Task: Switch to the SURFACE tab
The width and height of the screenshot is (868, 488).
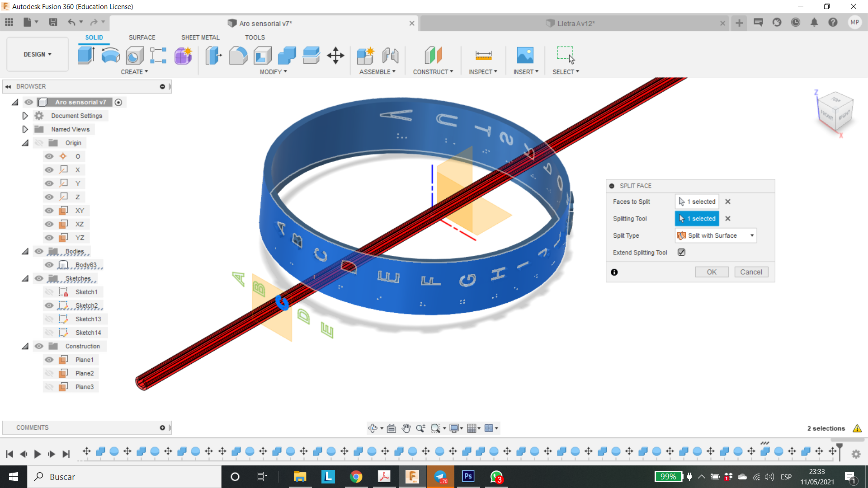Action: [x=142, y=38]
